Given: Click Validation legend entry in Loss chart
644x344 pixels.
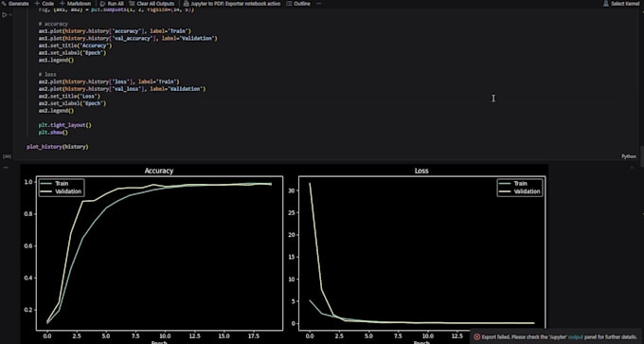Looking at the screenshot, I should (520, 191).
